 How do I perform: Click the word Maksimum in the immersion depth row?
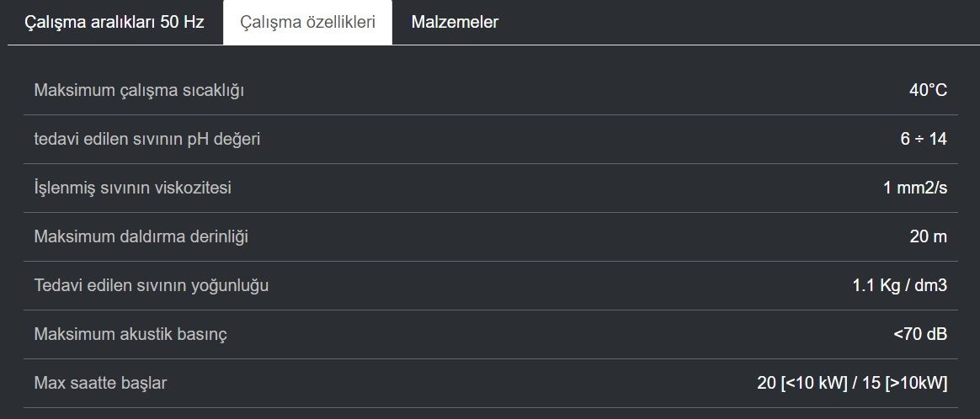[74, 236]
